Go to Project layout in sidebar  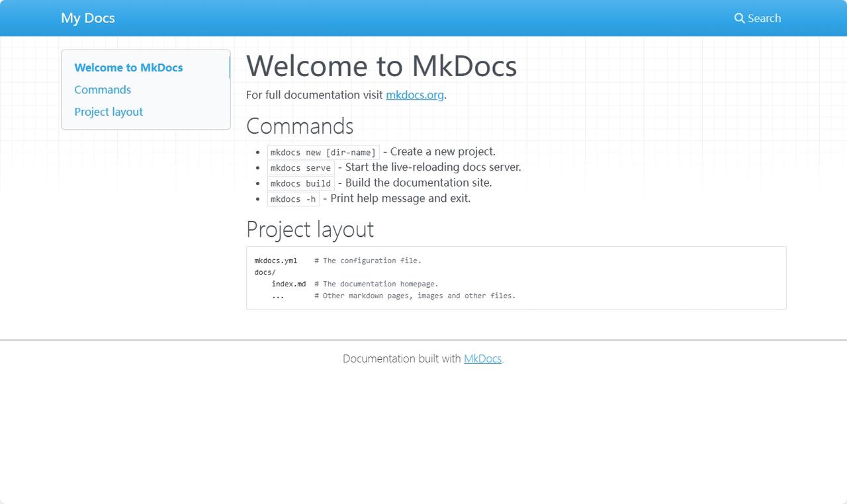(x=109, y=112)
